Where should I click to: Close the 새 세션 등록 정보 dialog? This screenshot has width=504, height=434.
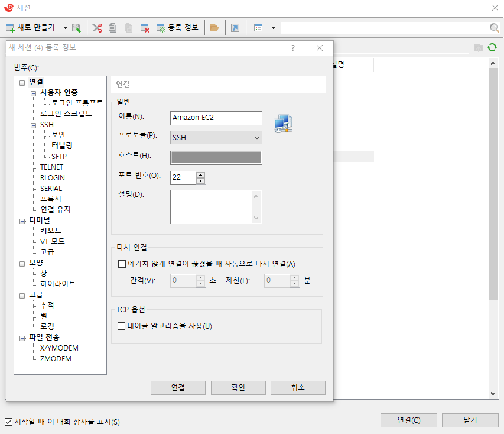click(320, 48)
